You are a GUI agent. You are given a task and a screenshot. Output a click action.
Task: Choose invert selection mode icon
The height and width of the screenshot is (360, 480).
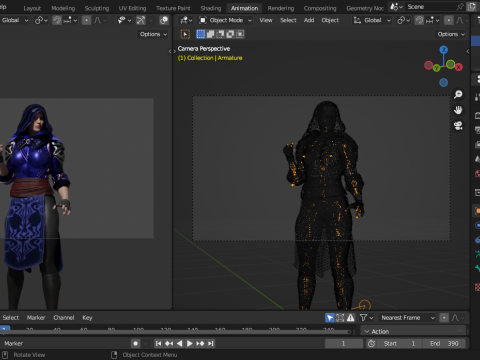click(x=230, y=34)
